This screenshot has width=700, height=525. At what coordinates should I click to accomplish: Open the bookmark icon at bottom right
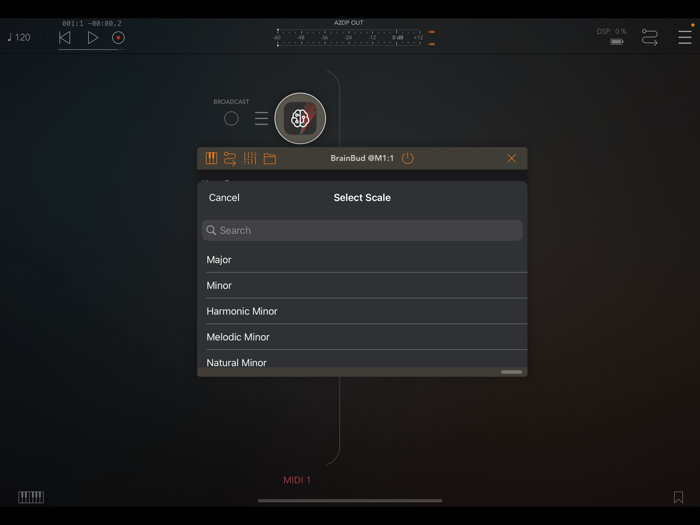[x=678, y=497]
